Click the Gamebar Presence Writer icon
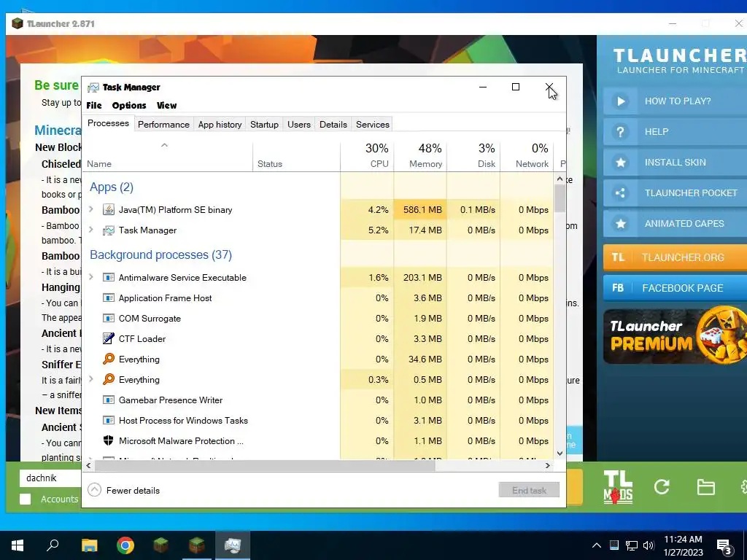 (x=109, y=400)
